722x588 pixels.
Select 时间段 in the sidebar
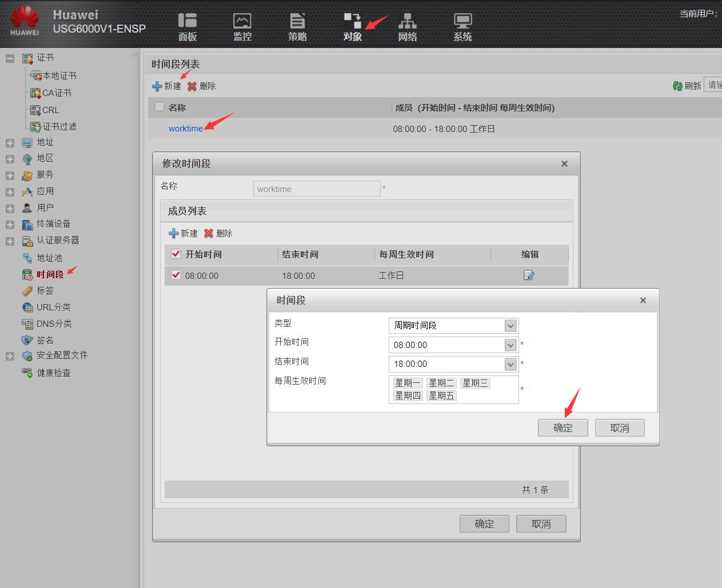[x=50, y=274]
